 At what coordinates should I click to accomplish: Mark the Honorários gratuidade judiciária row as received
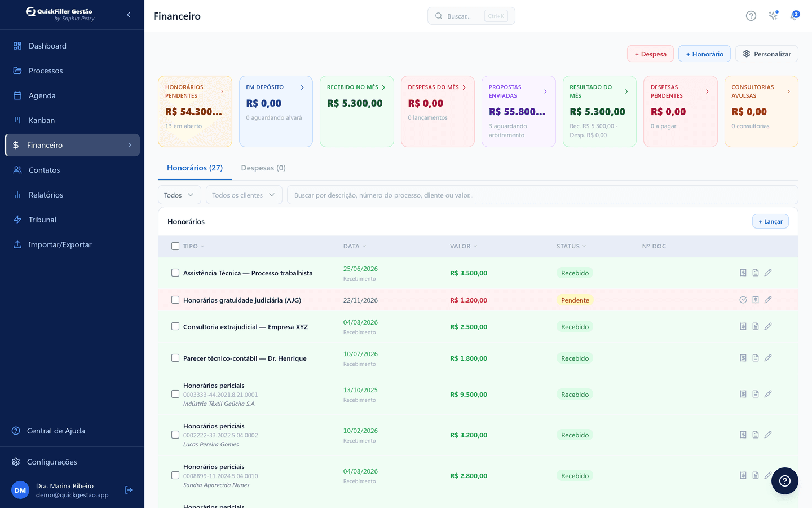[x=743, y=300]
